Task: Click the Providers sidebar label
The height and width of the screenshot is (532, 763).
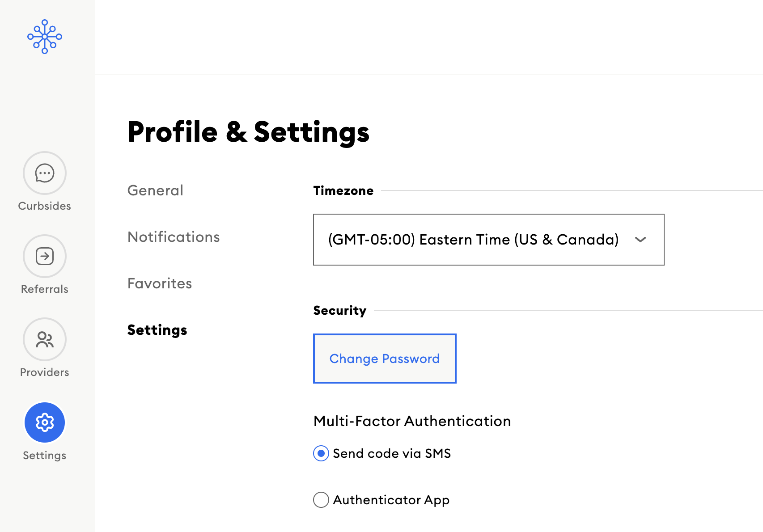Action: coord(45,372)
